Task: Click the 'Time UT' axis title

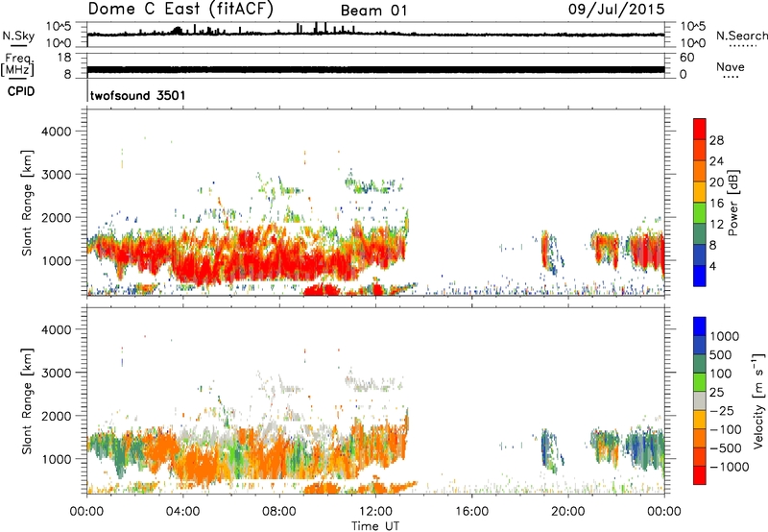Action: point(375,526)
